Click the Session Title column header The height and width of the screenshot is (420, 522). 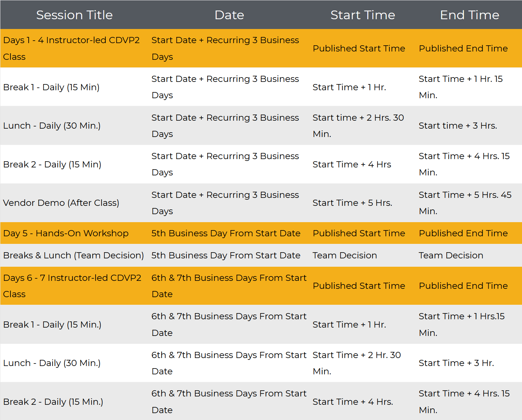coord(74,15)
